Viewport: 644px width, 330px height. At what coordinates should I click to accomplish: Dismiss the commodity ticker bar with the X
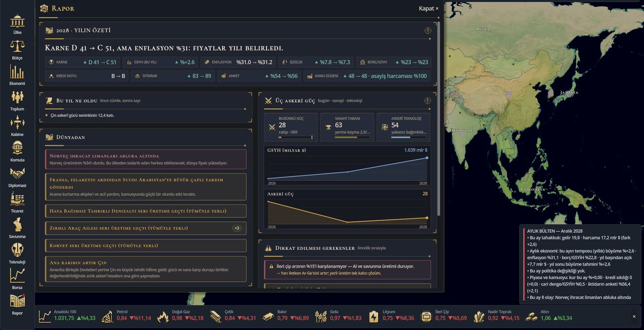[634, 316]
